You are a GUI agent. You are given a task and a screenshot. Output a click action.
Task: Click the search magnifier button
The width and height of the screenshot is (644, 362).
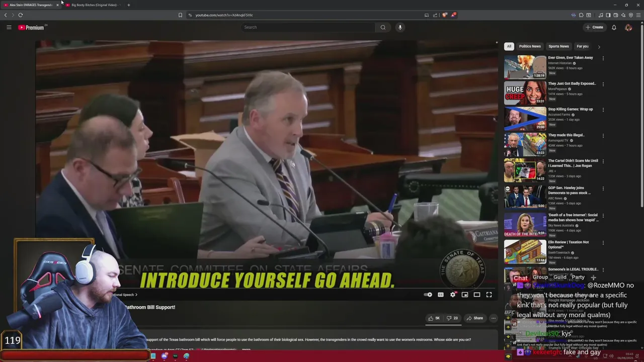coord(383,27)
